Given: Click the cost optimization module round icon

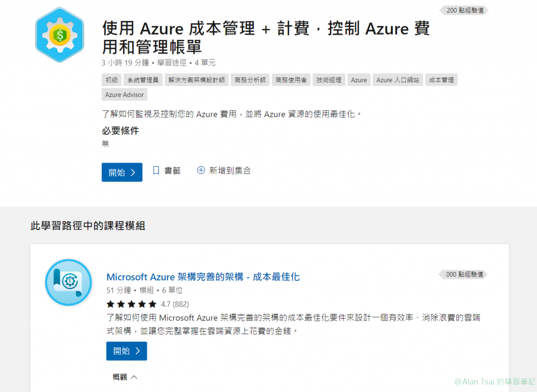Looking at the screenshot, I should click(69, 282).
